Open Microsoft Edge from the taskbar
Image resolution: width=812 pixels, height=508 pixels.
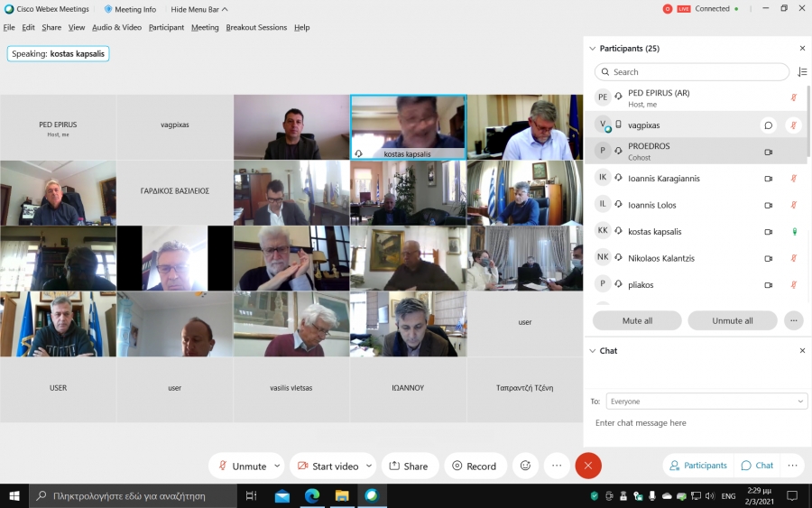click(312, 495)
